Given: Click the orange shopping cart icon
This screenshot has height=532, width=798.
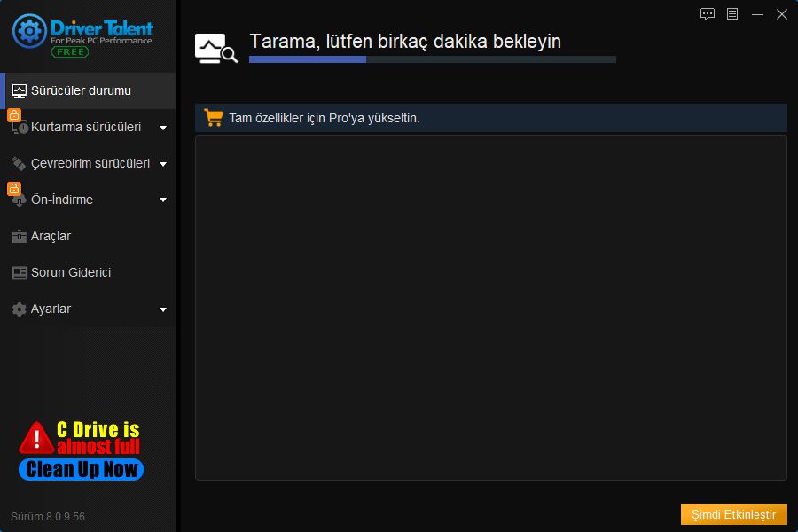Looking at the screenshot, I should (x=214, y=118).
